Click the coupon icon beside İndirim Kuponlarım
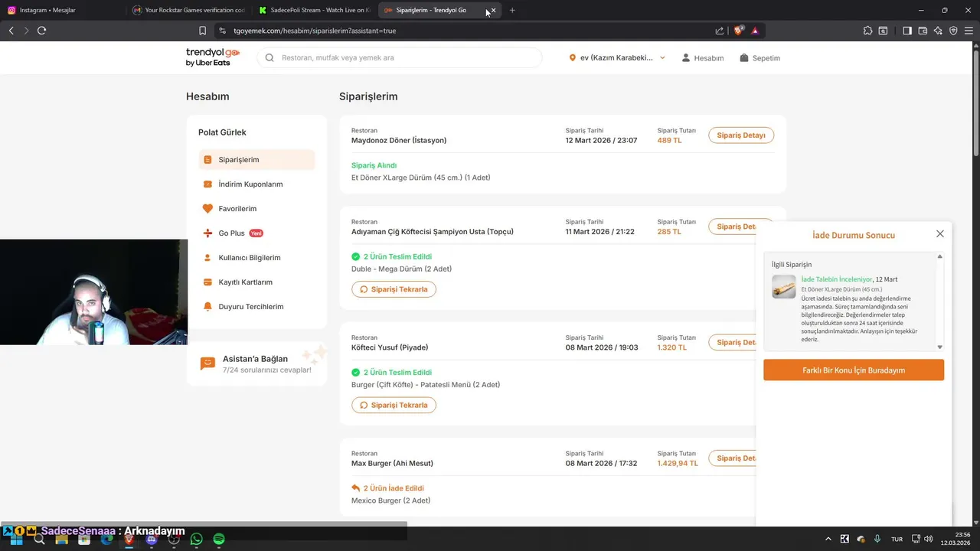 pyautogui.click(x=207, y=184)
